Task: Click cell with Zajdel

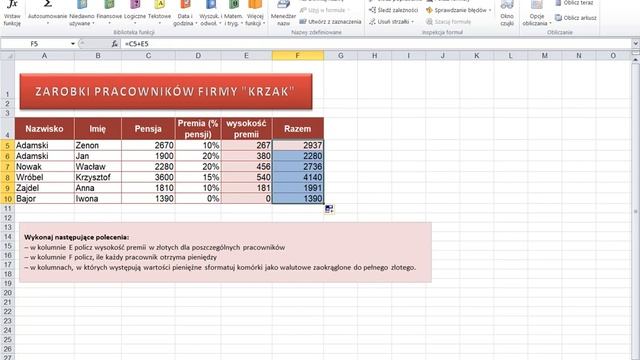Action: (x=44, y=188)
